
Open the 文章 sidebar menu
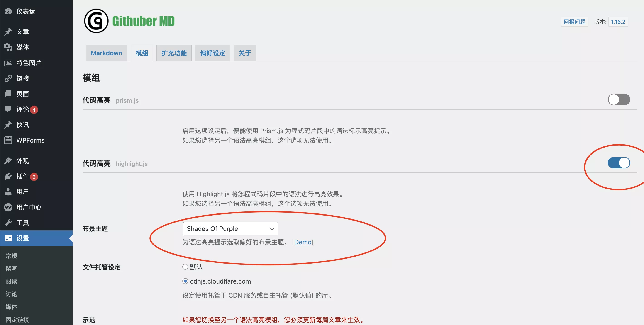click(x=22, y=32)
